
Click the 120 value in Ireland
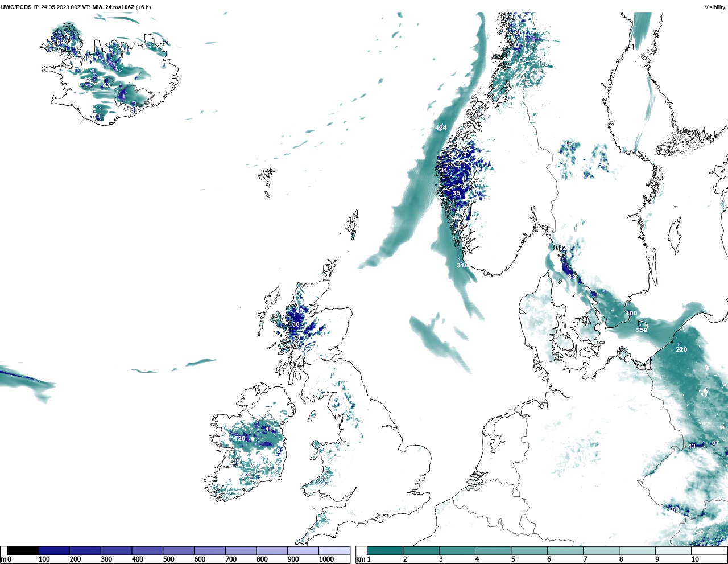(x=240, y=438)
